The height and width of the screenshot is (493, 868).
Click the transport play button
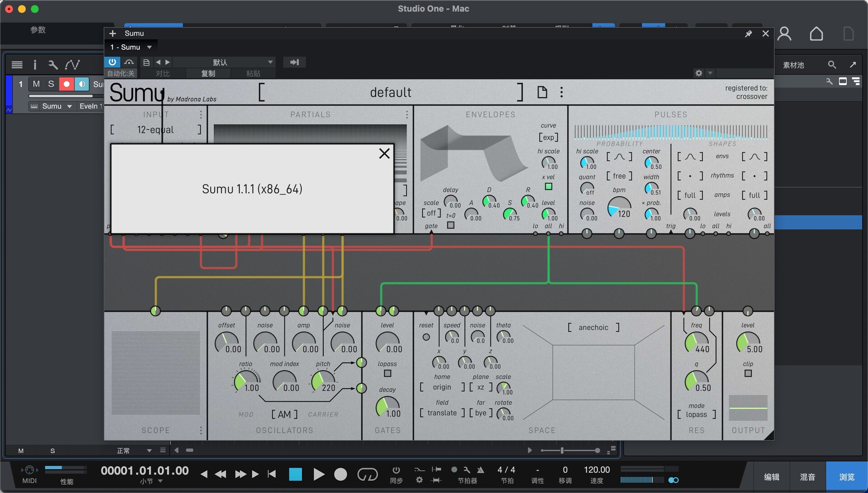319,474
